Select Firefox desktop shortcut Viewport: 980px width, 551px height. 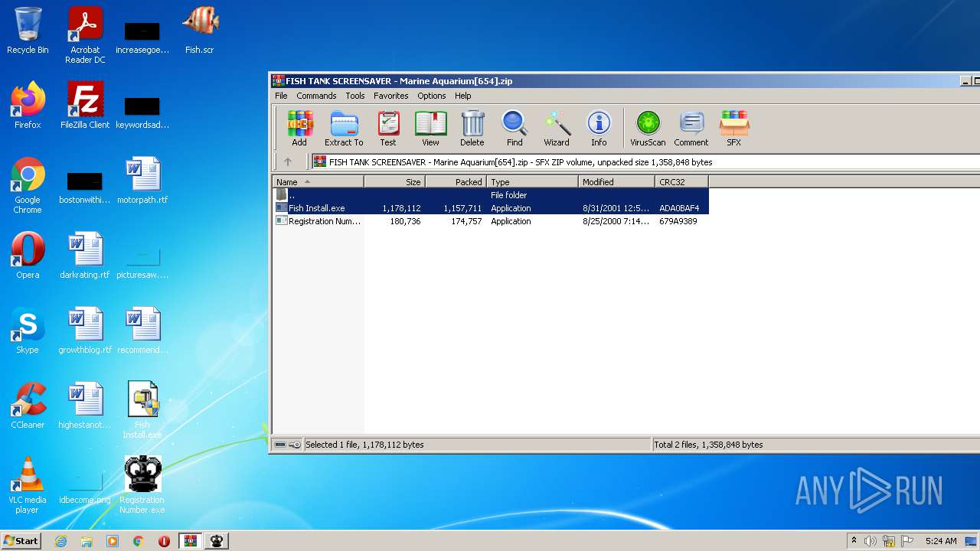click(x=28, y=106)
